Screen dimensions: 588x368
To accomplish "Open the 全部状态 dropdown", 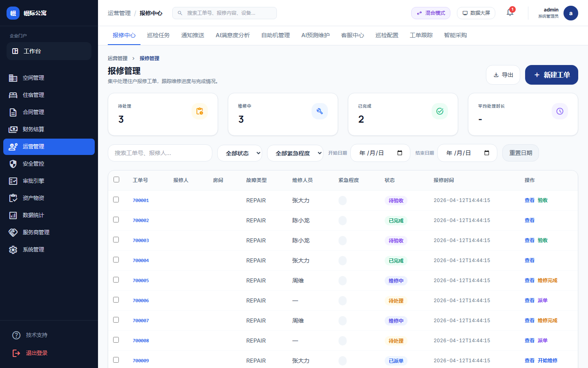I will pyautogui.click(x=240, y=153).
